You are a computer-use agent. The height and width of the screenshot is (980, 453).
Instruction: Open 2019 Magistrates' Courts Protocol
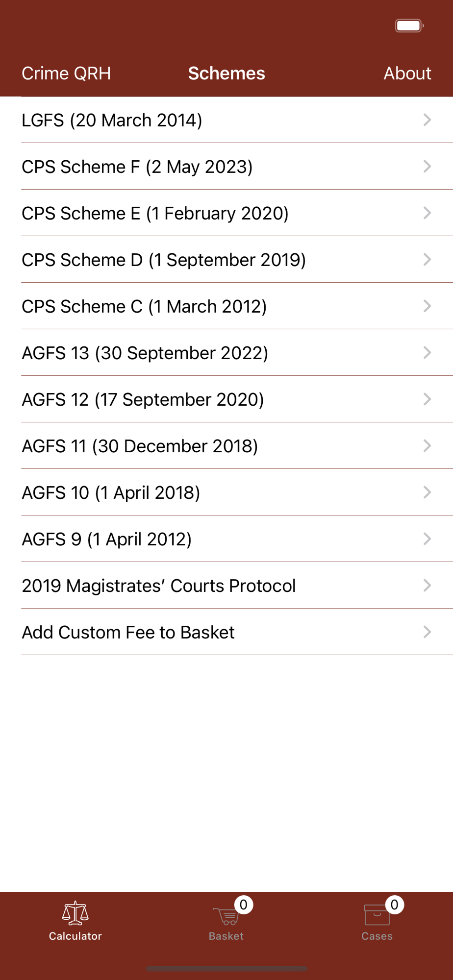tap(159, 586)
